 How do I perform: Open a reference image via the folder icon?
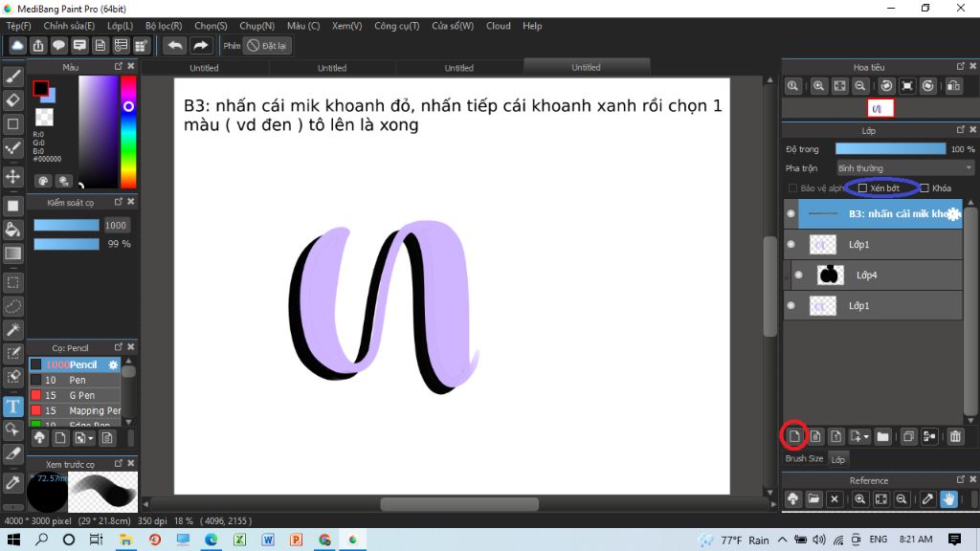[x=813, y=498]
